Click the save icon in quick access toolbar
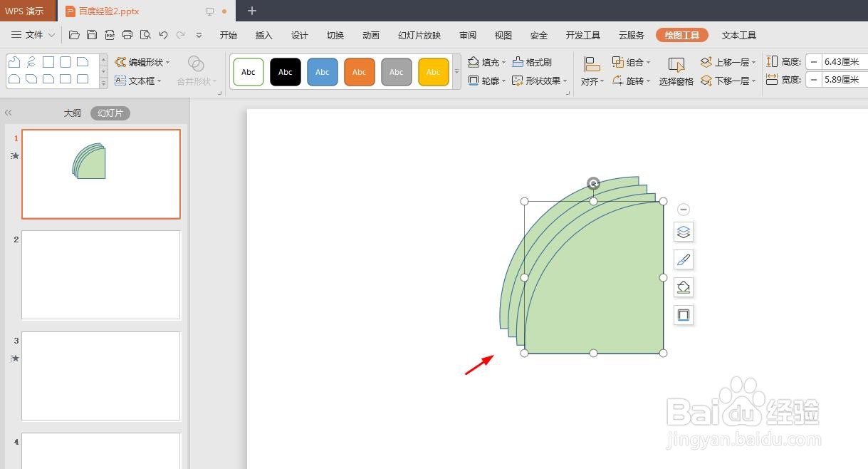 tap(92, 35)
